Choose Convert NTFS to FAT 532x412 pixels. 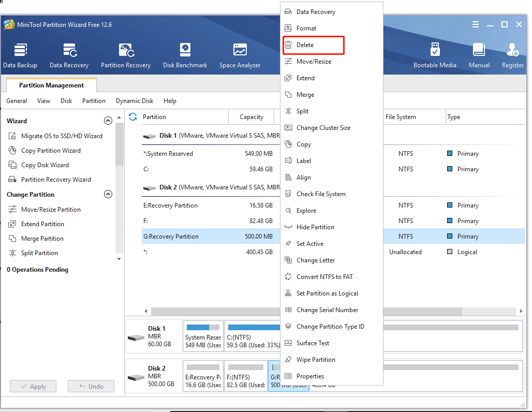(x=332, y=276)
